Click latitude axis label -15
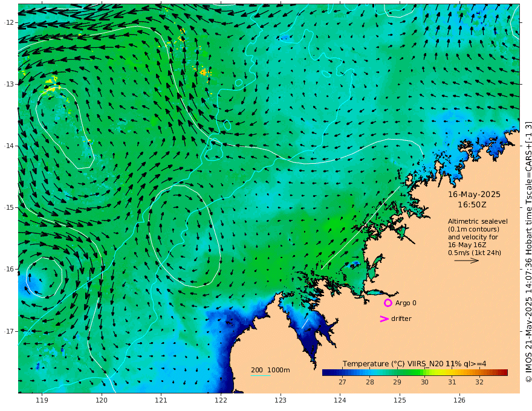532x411 pixels. [x=9, y=207]
